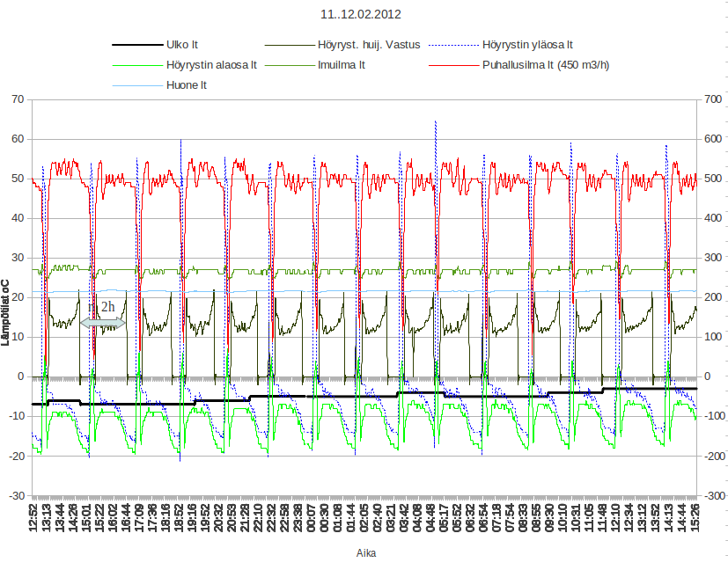Click the bright green Höyrystin alaosa legend line
Image resolution: width=728 pixels, height=570 pixels.
pyautogui.click(x=136, y=64)
